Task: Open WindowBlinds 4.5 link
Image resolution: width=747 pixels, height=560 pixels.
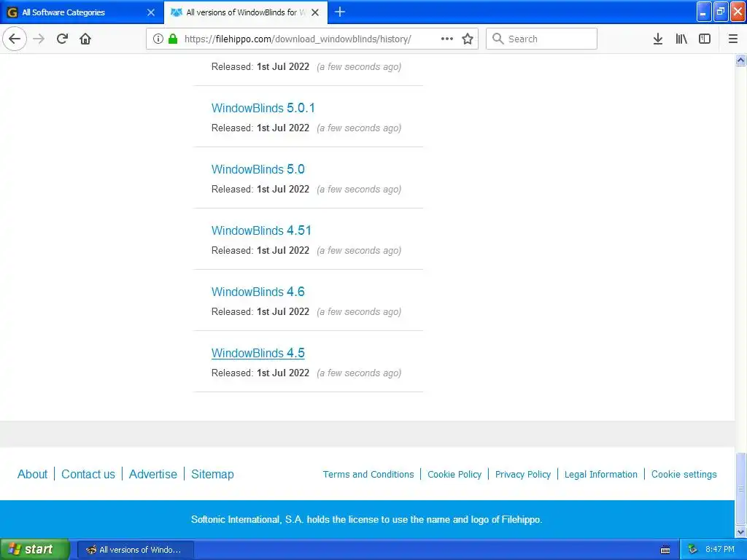Action: tap(258, 353)
